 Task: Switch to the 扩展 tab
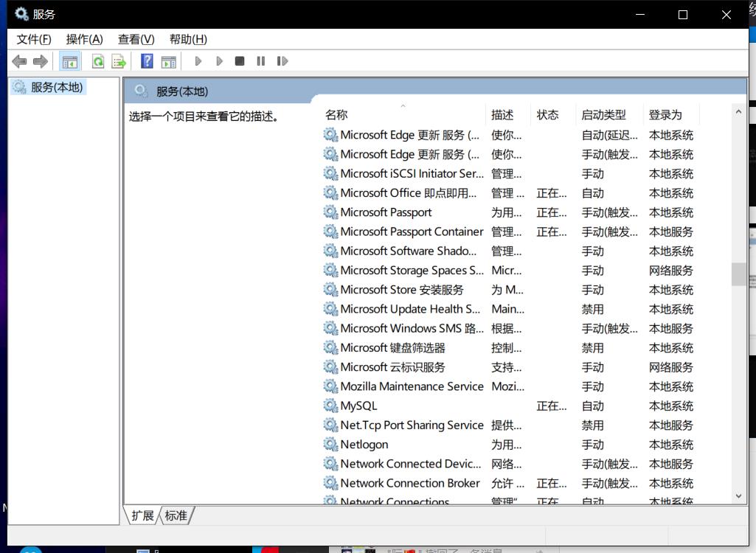click(142, 515)
